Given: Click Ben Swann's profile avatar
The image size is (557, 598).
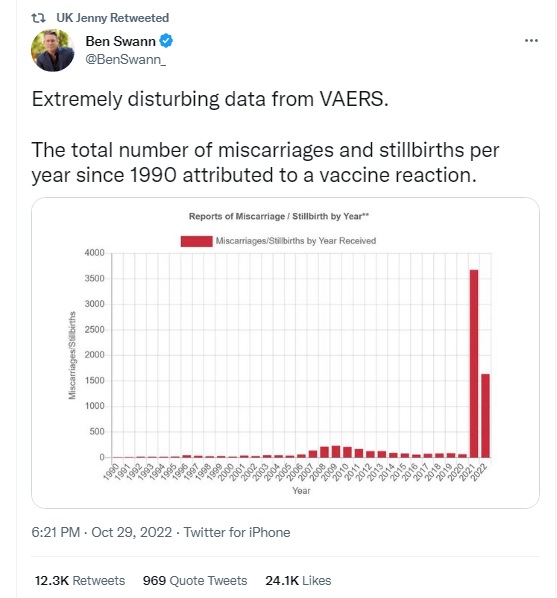Looking at the screenshot, I should [52, 50].
